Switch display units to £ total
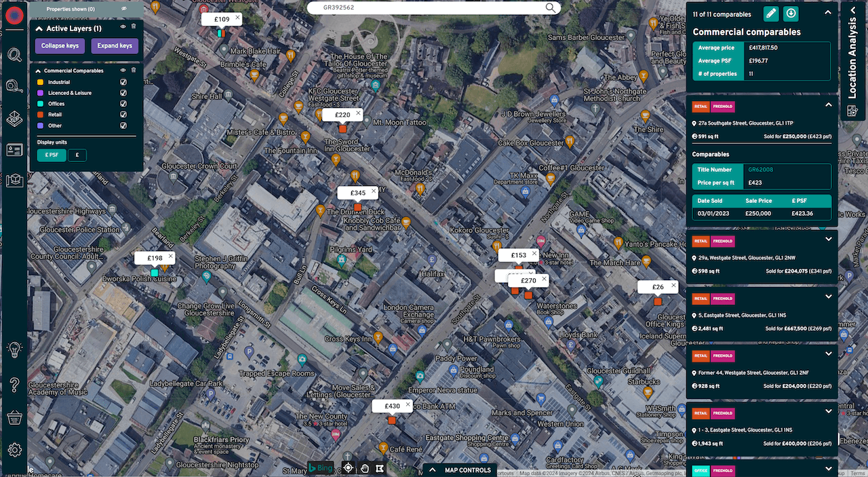The height and width of the screenshot is (477, 868). (x=77, y=155)
